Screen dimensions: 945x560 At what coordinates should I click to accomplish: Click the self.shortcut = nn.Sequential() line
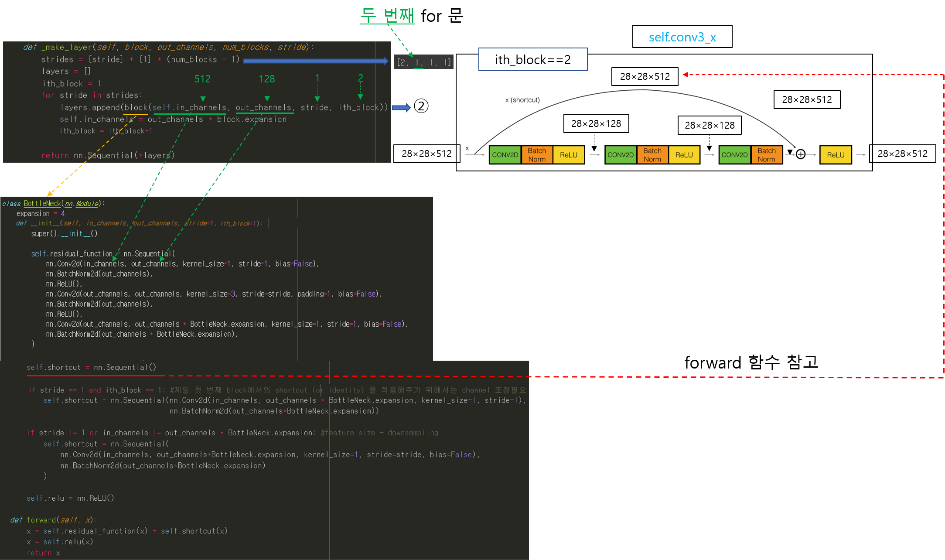(x=91, y=367)
